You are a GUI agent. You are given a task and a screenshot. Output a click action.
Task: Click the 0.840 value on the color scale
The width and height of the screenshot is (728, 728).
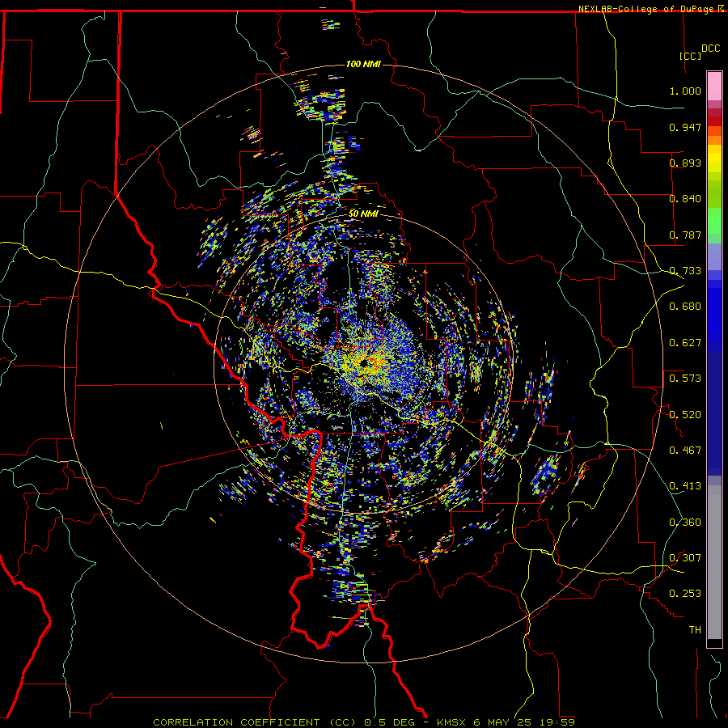tap(685, 199)
